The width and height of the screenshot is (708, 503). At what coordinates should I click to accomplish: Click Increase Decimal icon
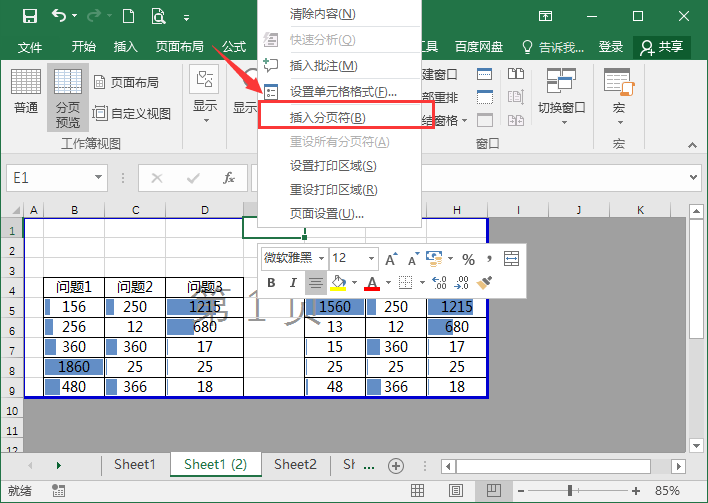439,283
